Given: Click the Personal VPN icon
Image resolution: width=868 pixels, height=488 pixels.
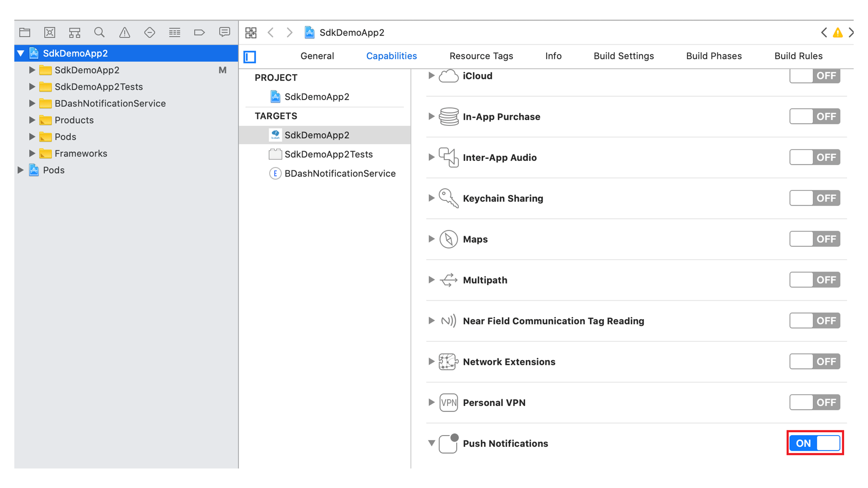Looking at the screenshot, I should [448, 403].
